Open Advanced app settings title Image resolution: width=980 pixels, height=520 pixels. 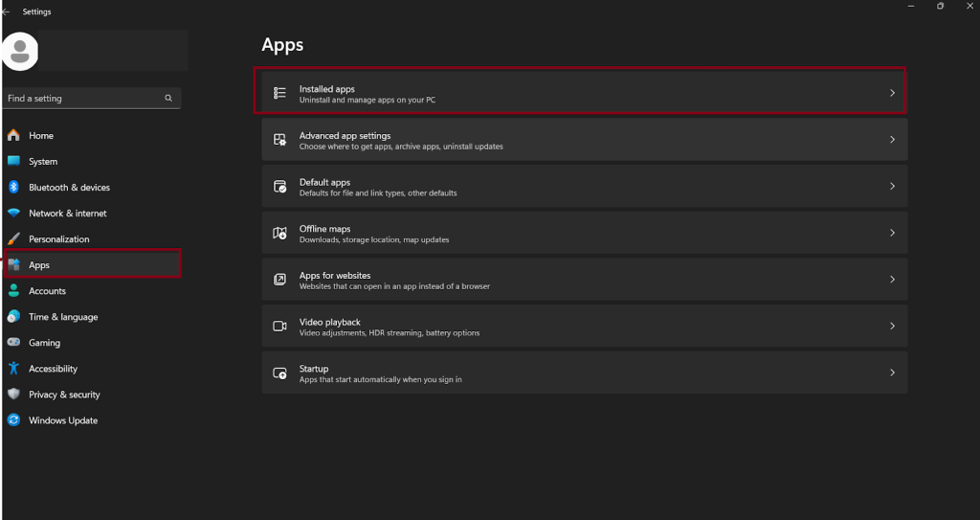345,136
